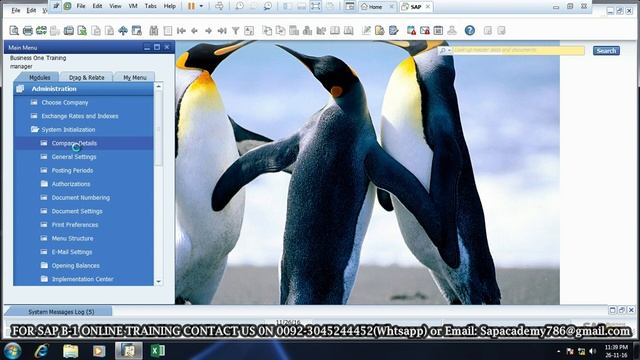Click the master data lookup search field
The width and height of the screenshot is (640, 360).
coord(518,50)
